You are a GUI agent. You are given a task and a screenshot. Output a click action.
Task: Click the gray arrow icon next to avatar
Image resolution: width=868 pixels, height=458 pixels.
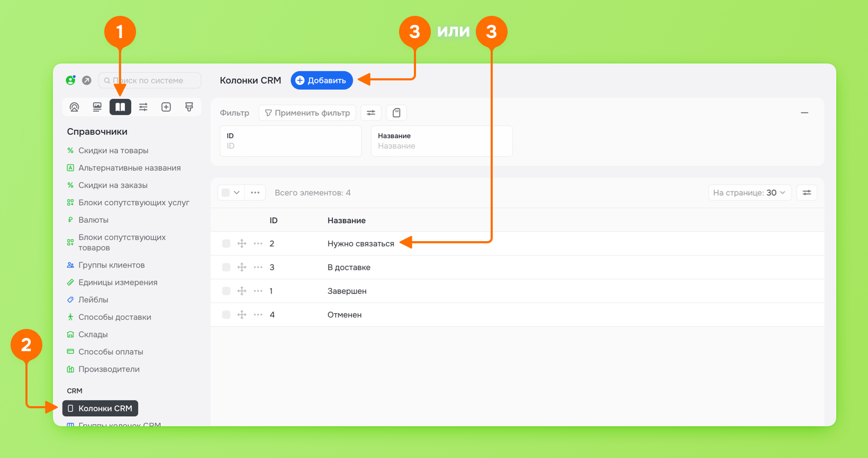click(87, 80)
